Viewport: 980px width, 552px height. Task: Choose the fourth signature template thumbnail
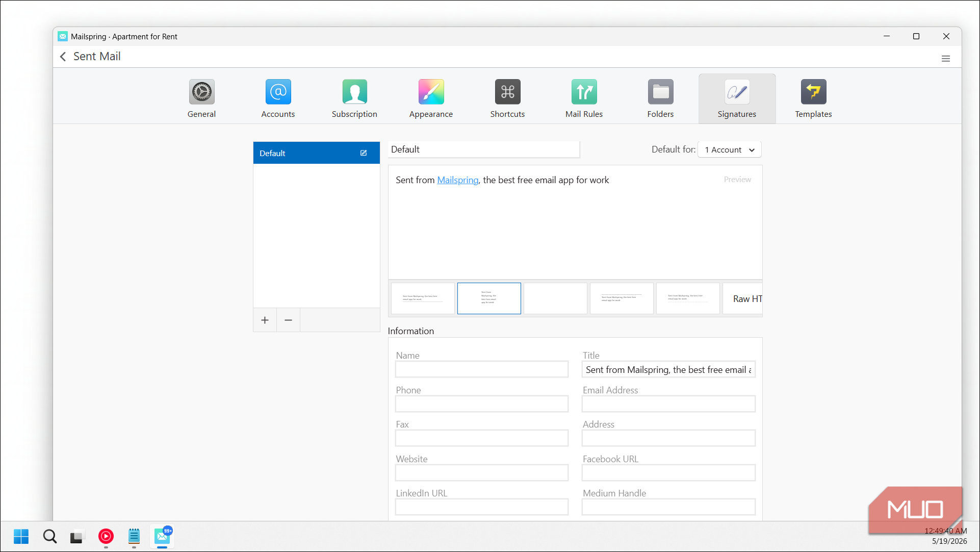622,298
